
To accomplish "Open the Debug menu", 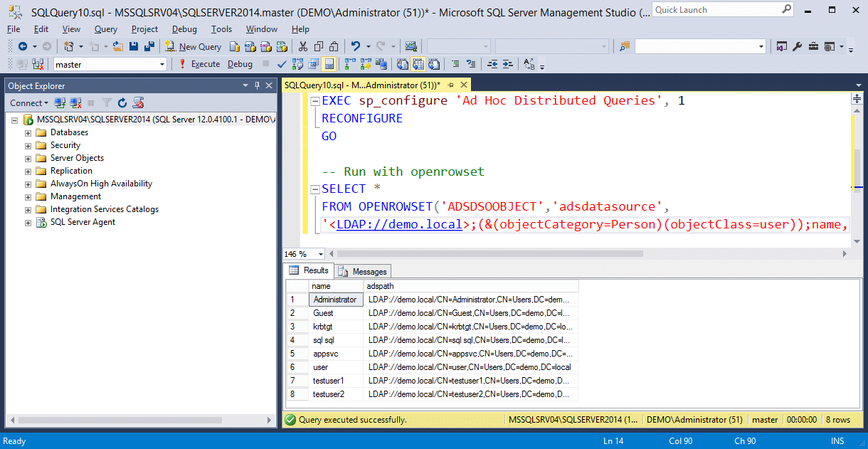I will click(184, 29).
